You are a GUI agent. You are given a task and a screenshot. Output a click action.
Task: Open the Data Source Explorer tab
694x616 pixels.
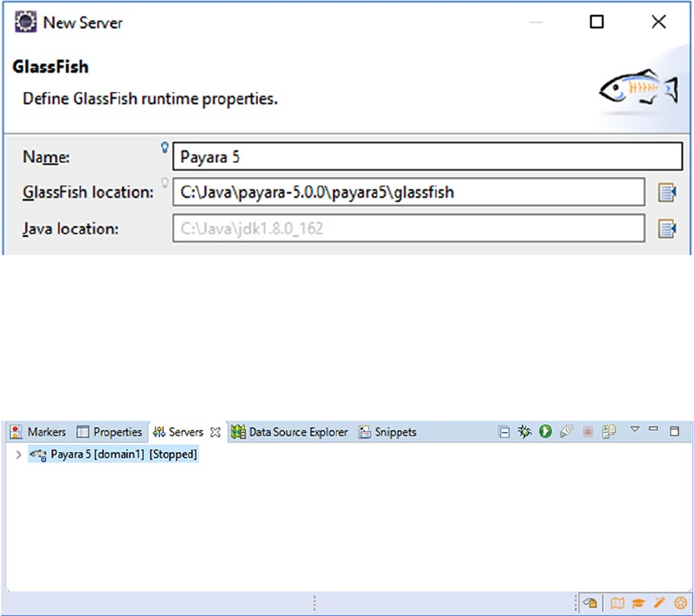[289, 432]
